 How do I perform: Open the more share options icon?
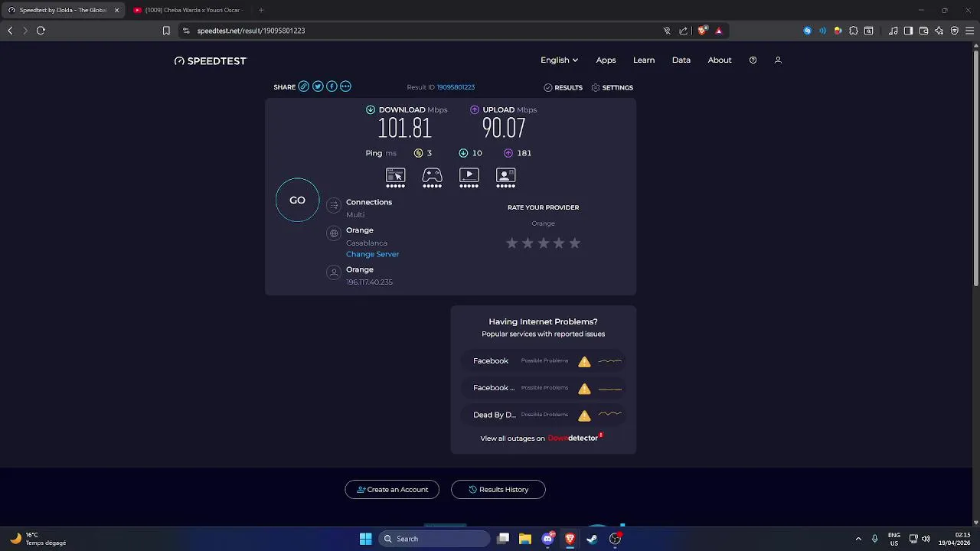(x=345, y=86)
